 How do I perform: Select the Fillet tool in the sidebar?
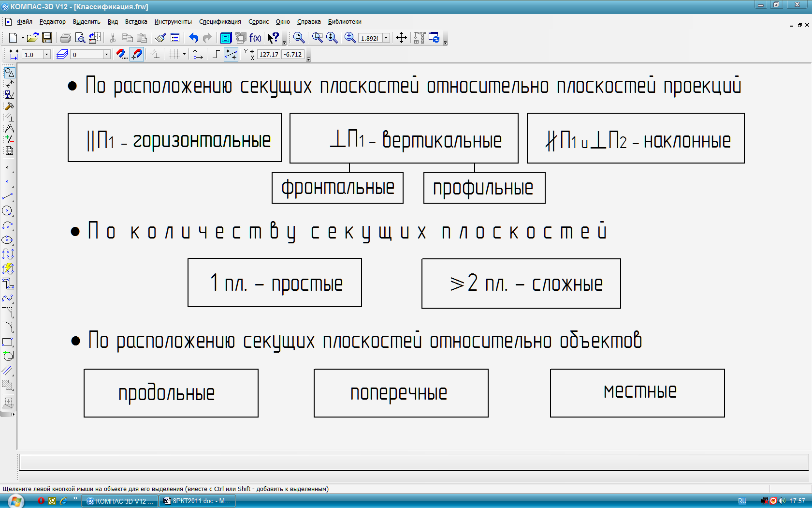click(7, 327)
